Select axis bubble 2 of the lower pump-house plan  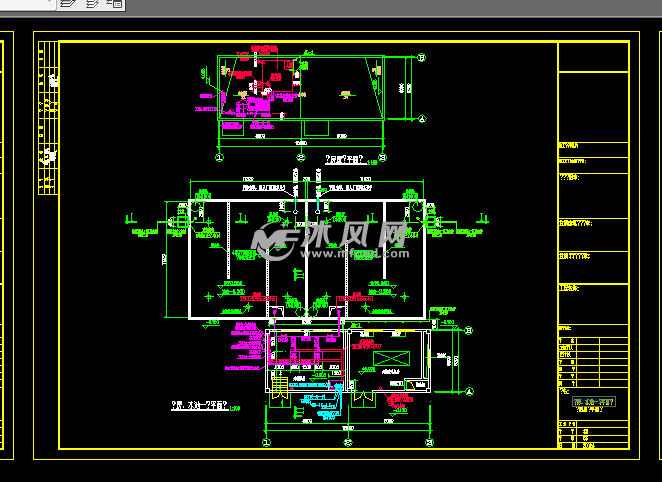click(348, 442)
